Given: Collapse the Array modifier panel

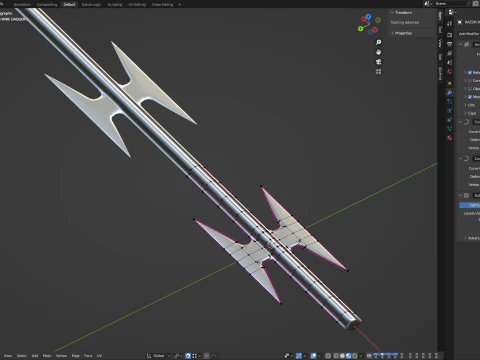Looking at the screenshot, I should click(x=460, y=44).
